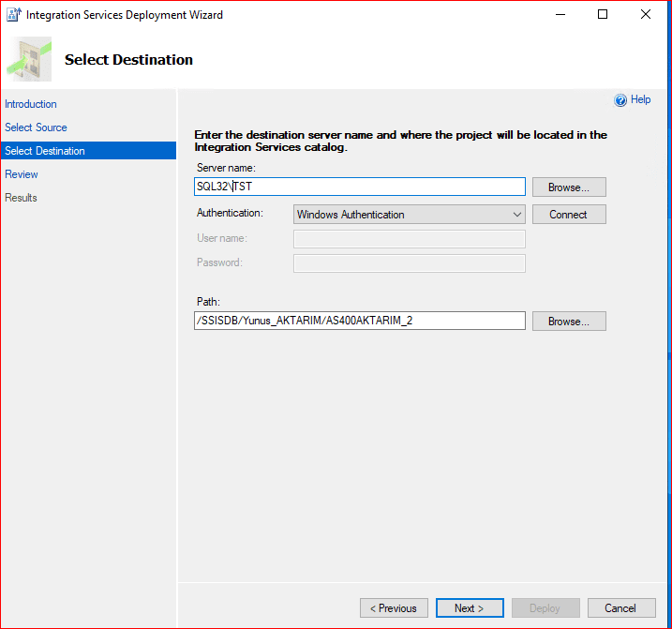The image size is (672, 629).
Task: Maximize the Deployment Wizard window
Action: 603,14
